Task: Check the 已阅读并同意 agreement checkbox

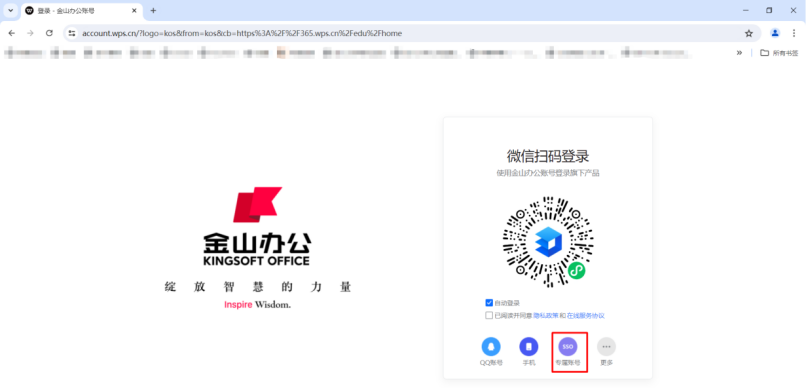Action: point(489,316)
